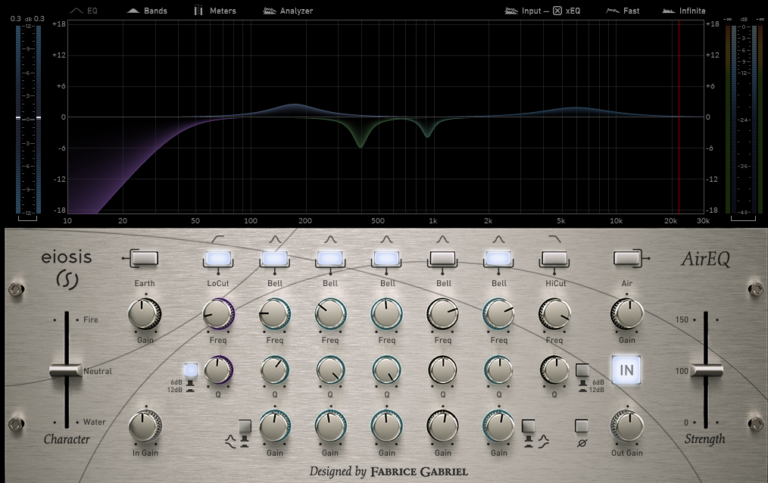Select Infinite peak hold option
The width and height of the screenshot is (768, 483).
coord(684,10)
